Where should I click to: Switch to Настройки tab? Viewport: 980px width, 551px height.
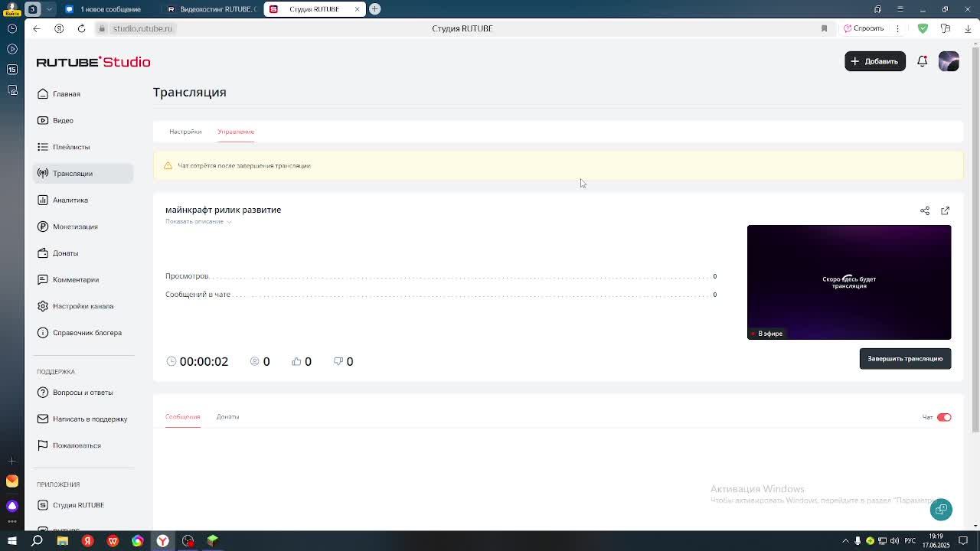185,132
